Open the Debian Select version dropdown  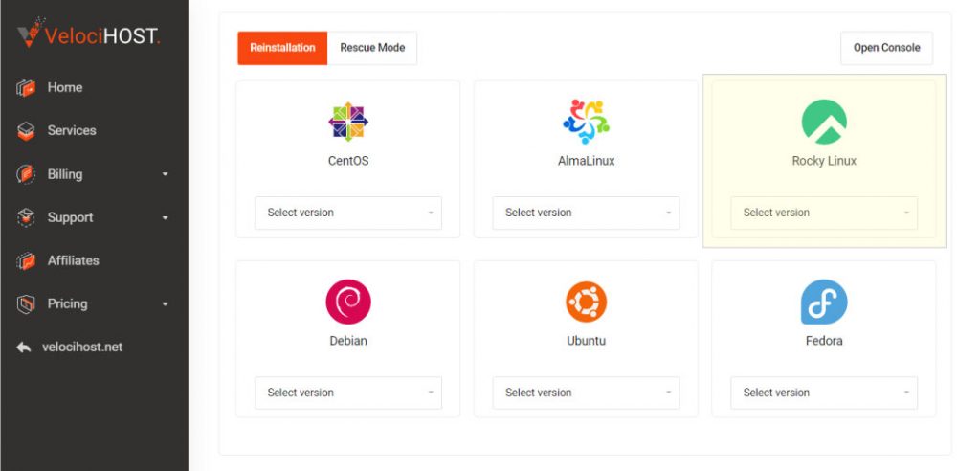point(348,392)
